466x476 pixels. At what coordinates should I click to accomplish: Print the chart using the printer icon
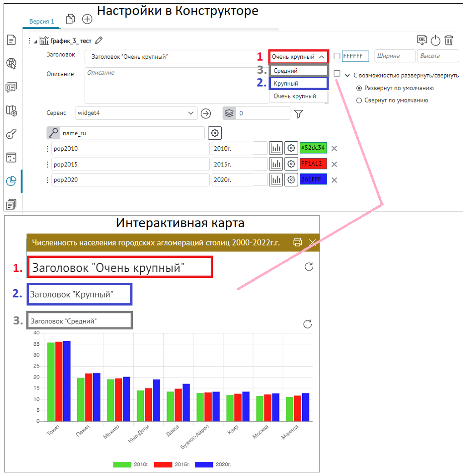point(298,242)
